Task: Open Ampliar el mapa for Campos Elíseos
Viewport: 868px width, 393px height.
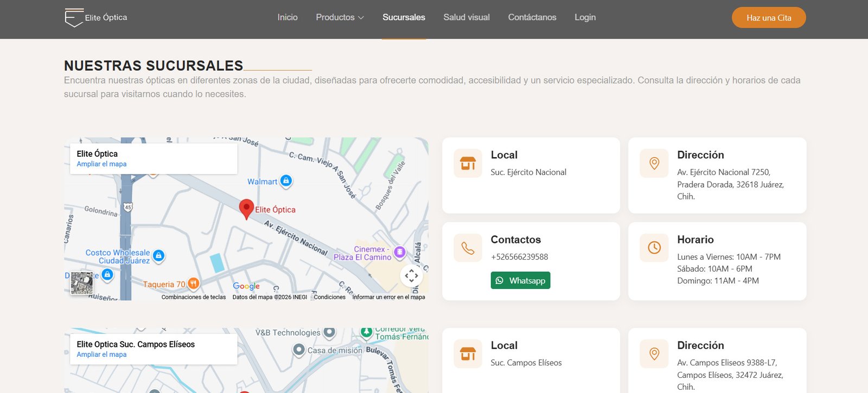Action: pyautogui.click(x=101, y=355)
